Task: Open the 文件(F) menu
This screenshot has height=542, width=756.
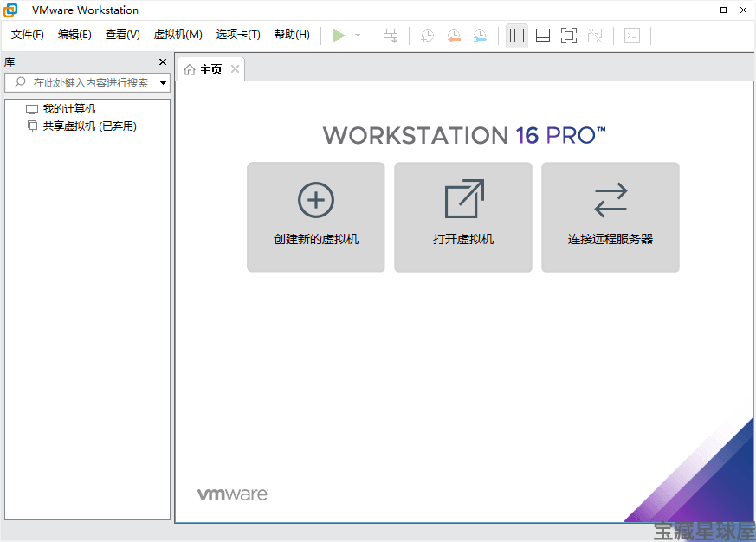Action: pyautogui.click(x=28, y=35)
